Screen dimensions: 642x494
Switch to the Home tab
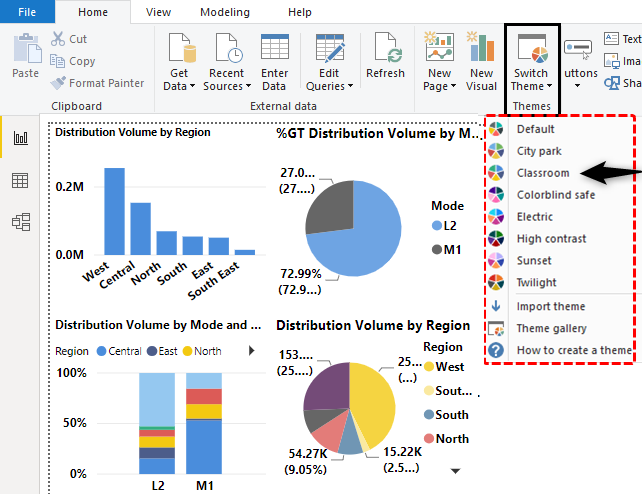[x=93, y=12]
